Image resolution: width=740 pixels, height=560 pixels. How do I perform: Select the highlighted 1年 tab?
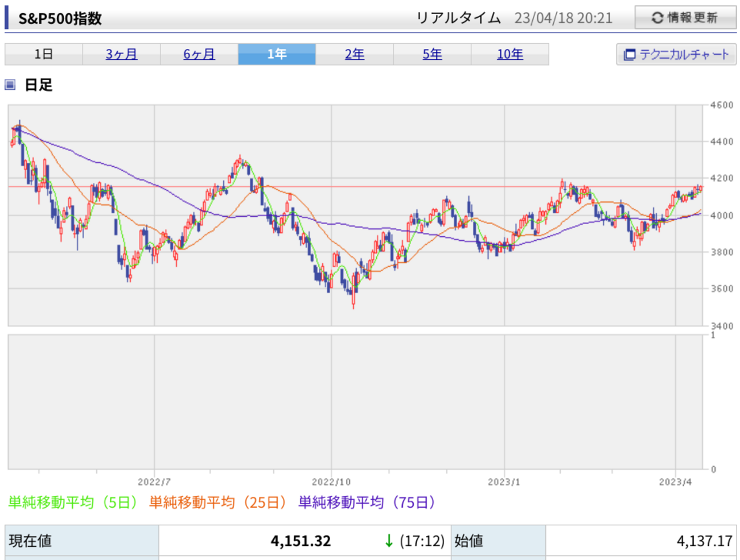[x=277, y=54]
